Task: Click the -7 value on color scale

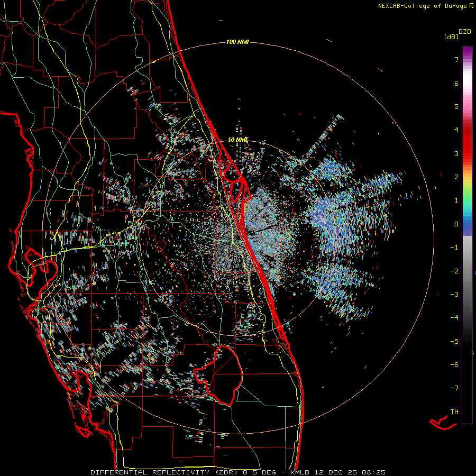Action: (454, 388)
